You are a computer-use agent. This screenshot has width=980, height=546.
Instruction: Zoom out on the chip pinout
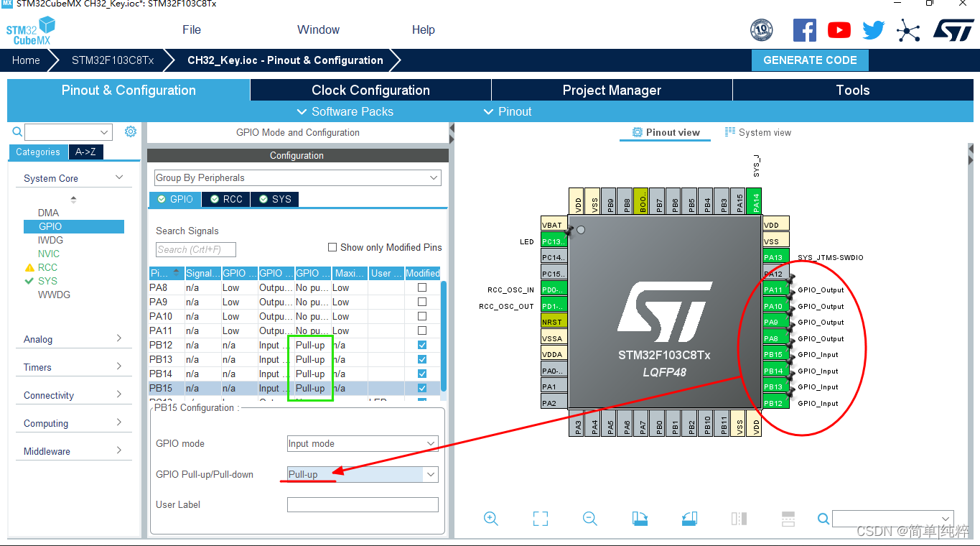coord(590,519)
